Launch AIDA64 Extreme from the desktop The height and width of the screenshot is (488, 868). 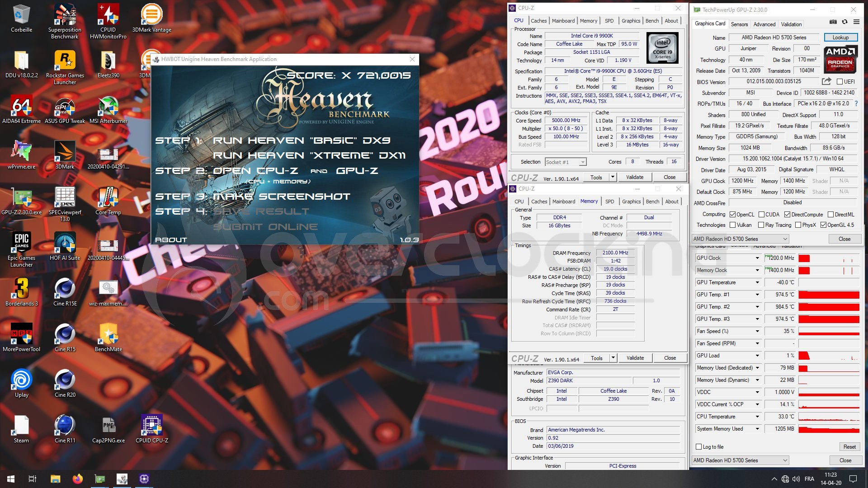[x=21, y=110]
